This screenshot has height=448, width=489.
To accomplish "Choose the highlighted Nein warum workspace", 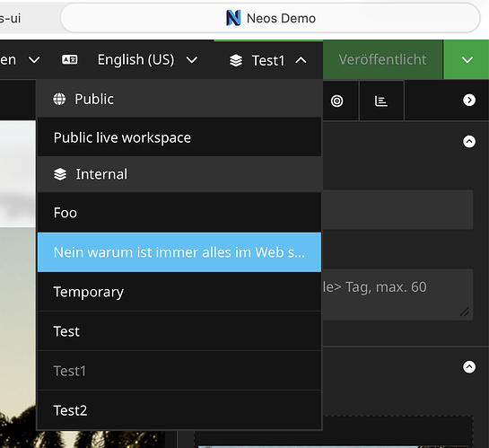I will pos(179,252).
